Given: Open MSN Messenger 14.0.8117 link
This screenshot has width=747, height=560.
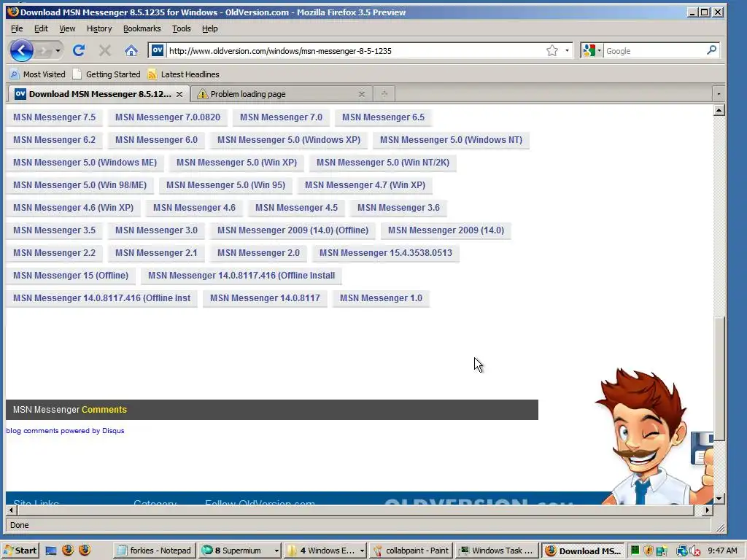Looking at the screenshot, I should 265,298.
